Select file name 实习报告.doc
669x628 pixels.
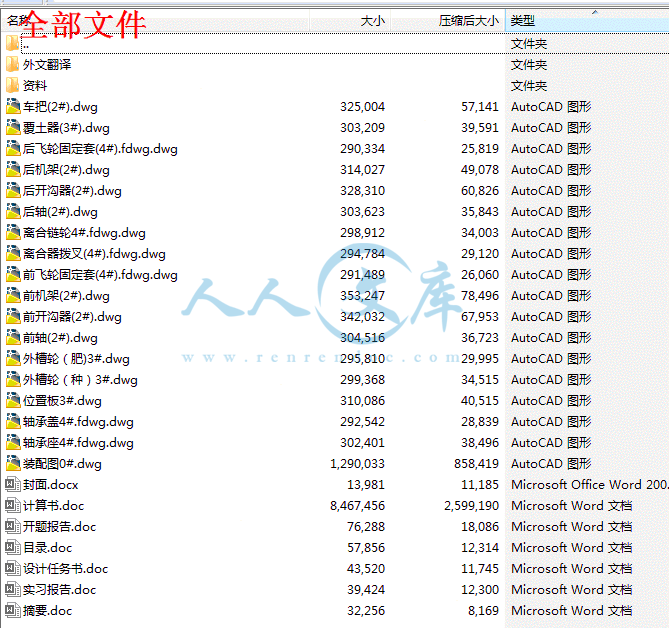[59, 590]
